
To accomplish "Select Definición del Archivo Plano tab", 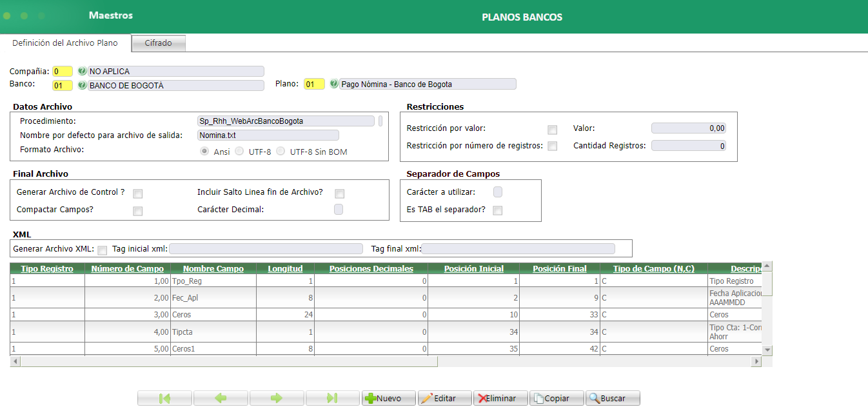I will [x=65, y=43].
